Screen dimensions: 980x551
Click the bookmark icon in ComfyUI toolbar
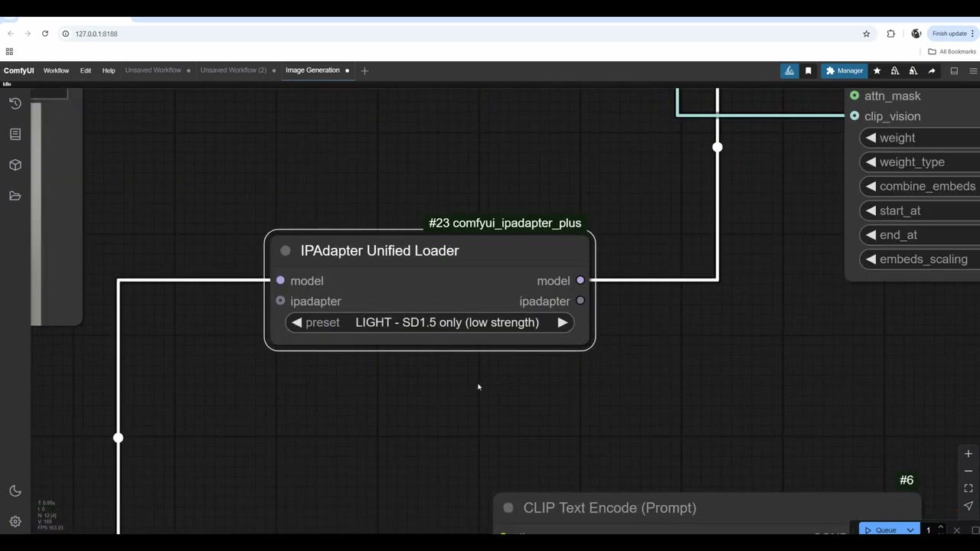pyautogui.click(x=808, y=70)
